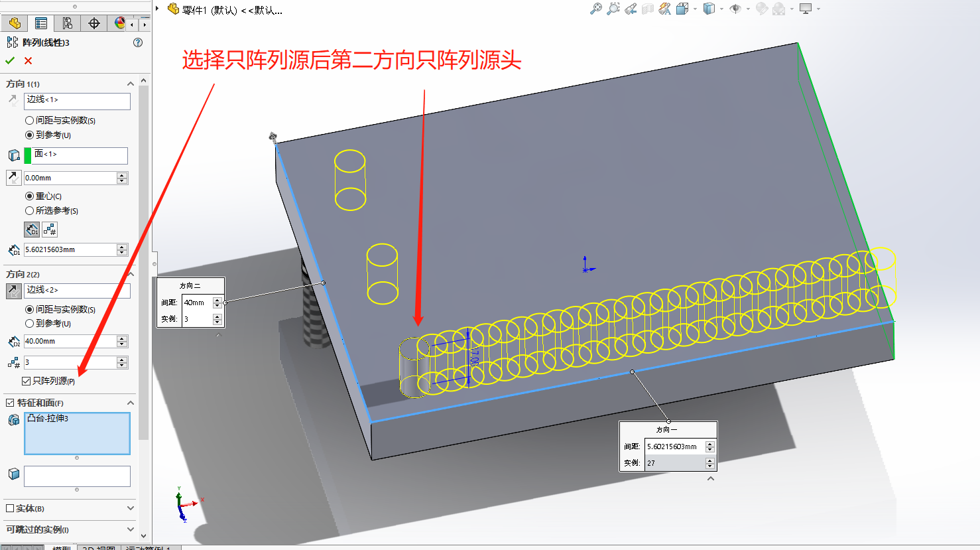980x550 pixels.
Task: Click the empty faces to pattern box
Action: click(x=77, y=476)
